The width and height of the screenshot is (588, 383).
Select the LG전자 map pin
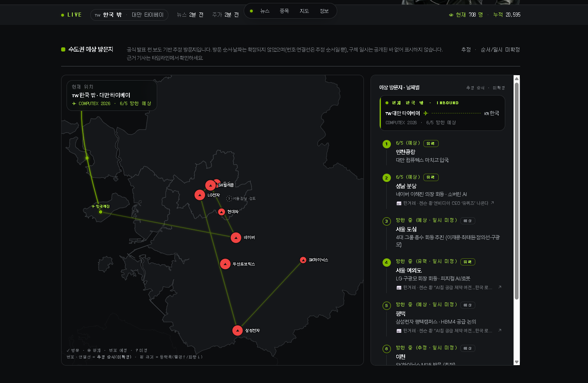click(200, 195)
